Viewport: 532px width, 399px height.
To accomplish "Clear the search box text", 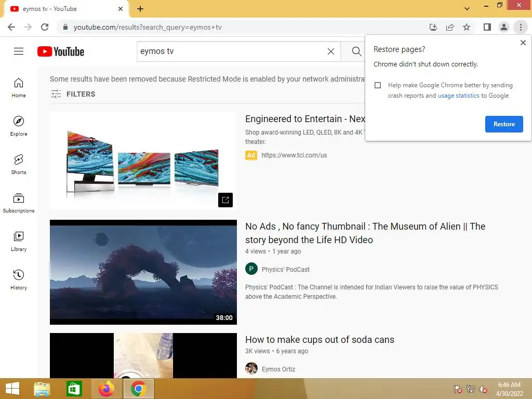I will click(x=331, y=51).
